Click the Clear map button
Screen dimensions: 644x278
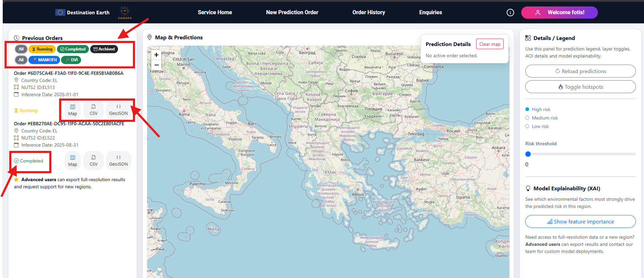490,44
